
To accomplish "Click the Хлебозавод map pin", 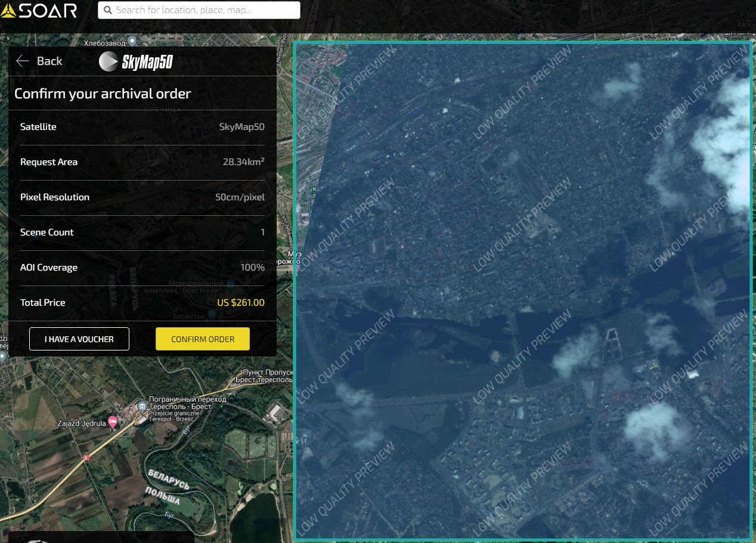I will tap(132, 41).
